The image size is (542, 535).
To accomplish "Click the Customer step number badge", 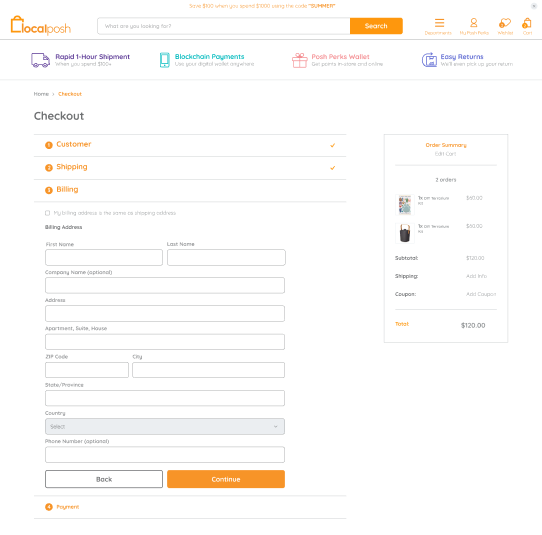I will (x=49, y=145).
